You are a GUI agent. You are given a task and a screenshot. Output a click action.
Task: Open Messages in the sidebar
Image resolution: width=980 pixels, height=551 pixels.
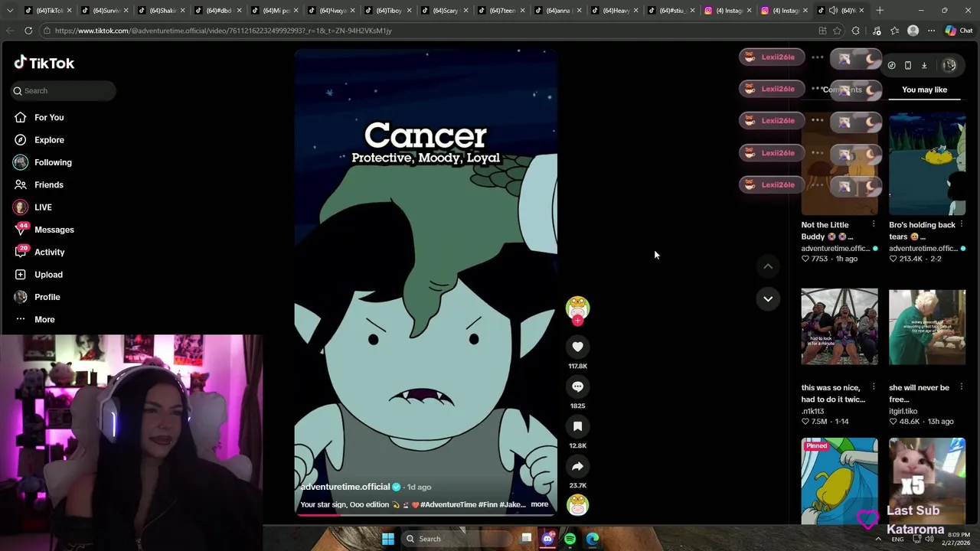click(54, 230)
